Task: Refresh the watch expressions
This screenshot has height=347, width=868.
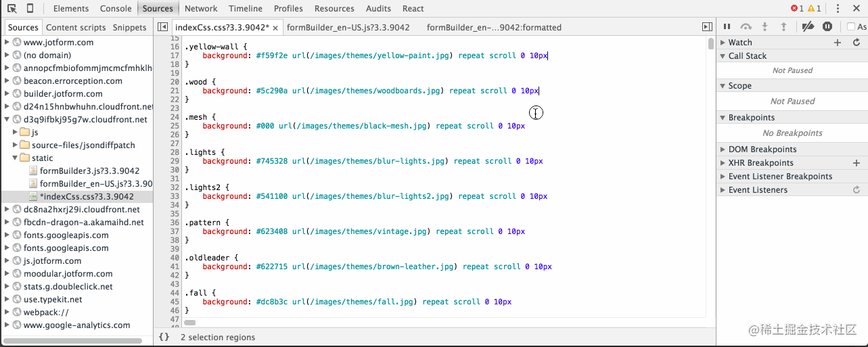Action: point(856,43)
